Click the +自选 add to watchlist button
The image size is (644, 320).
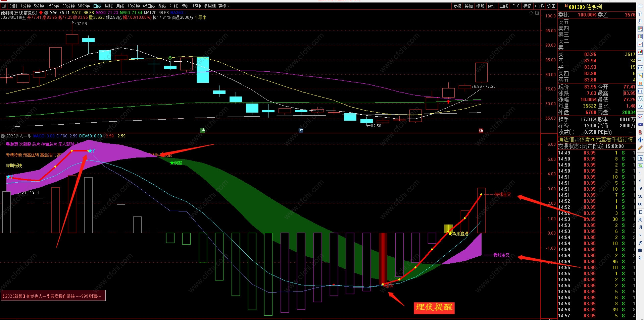[539, 6]
